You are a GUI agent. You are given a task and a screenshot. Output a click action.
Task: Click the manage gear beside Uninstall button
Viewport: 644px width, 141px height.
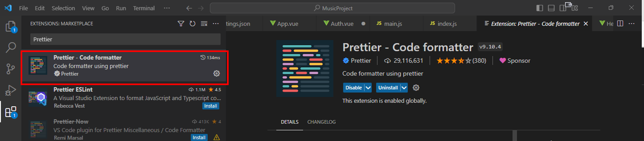[x=416, y=88]
